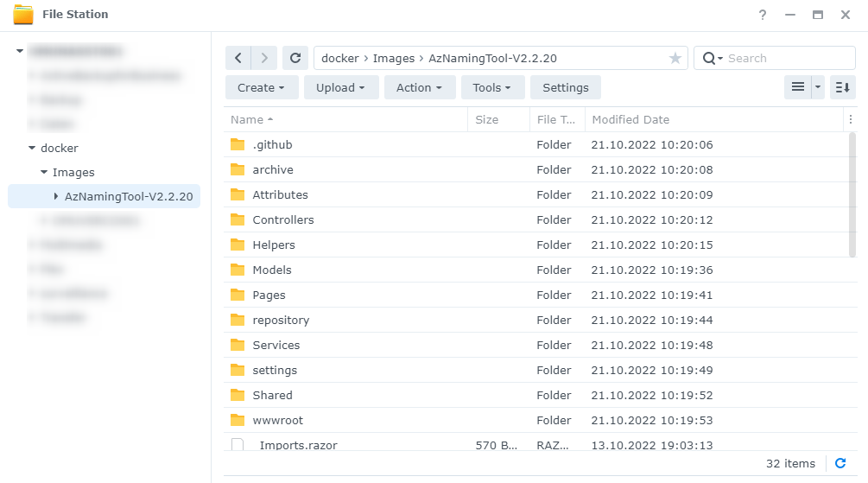The height and width of the screenshot is (483, 868).
Task: Select the Attributes folder icon
Action: coord(238,194)
